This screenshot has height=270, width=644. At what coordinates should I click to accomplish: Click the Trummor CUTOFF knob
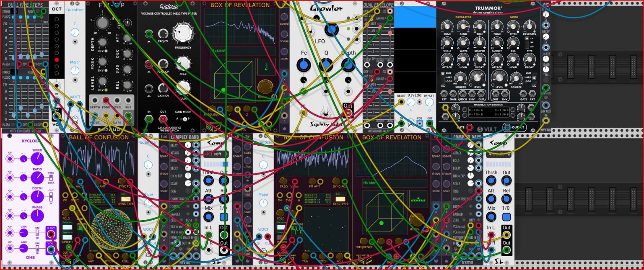click(x=497, y=42)
